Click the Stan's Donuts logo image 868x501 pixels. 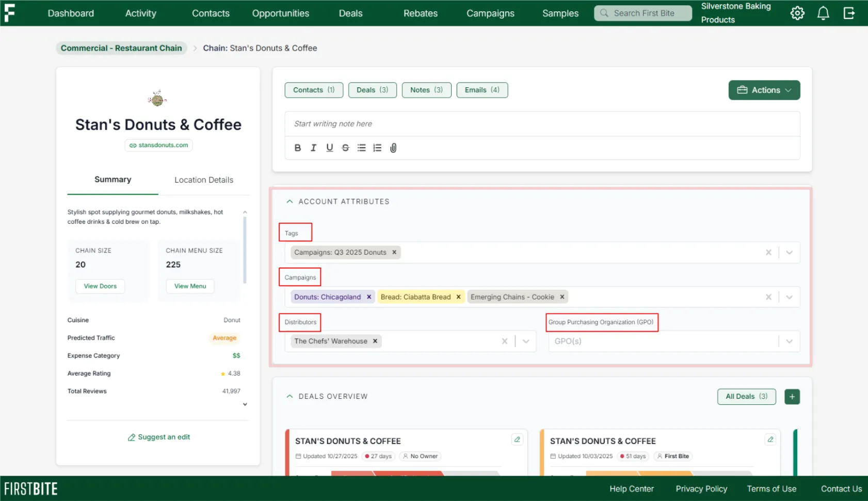(157, 98)
